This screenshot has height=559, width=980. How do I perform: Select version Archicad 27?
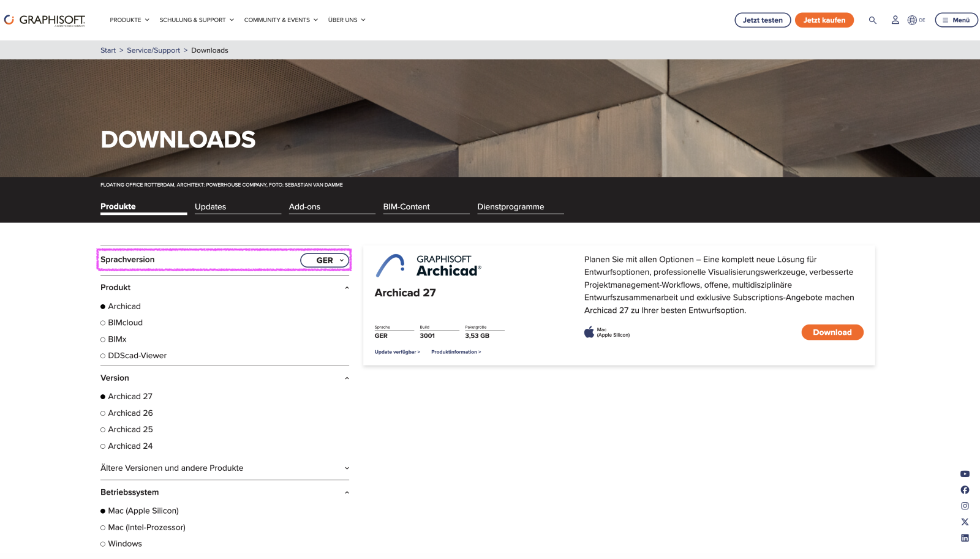(x=126, y=397)
